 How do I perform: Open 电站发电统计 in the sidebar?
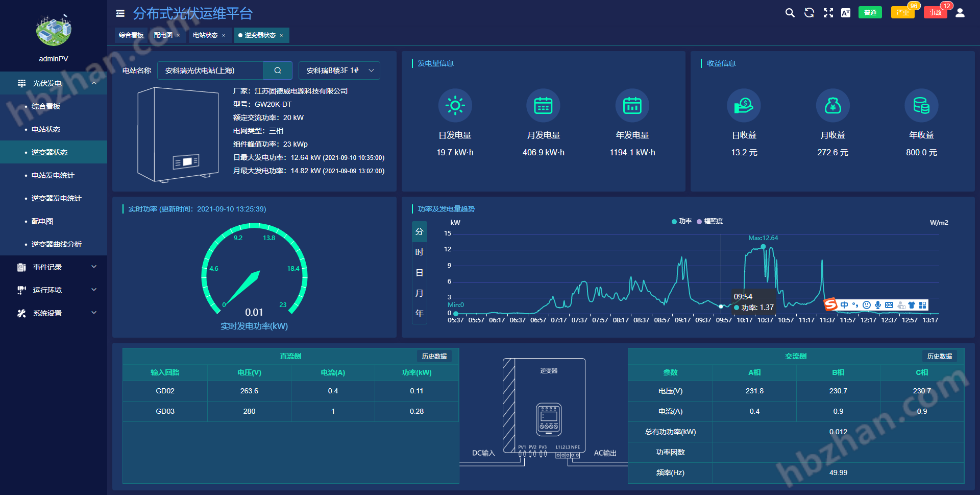tap(53, 175)
